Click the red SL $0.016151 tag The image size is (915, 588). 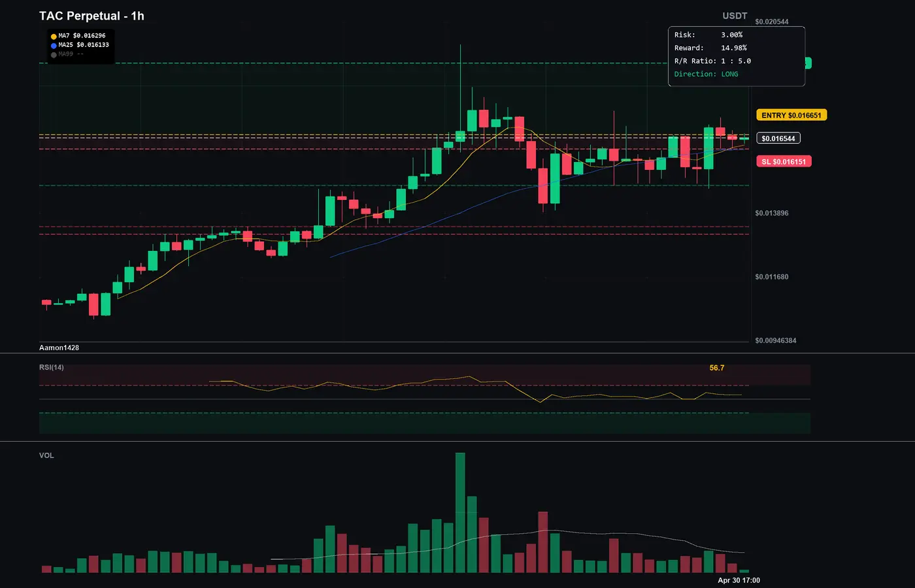pyautogui.click(x=784, y=161)
